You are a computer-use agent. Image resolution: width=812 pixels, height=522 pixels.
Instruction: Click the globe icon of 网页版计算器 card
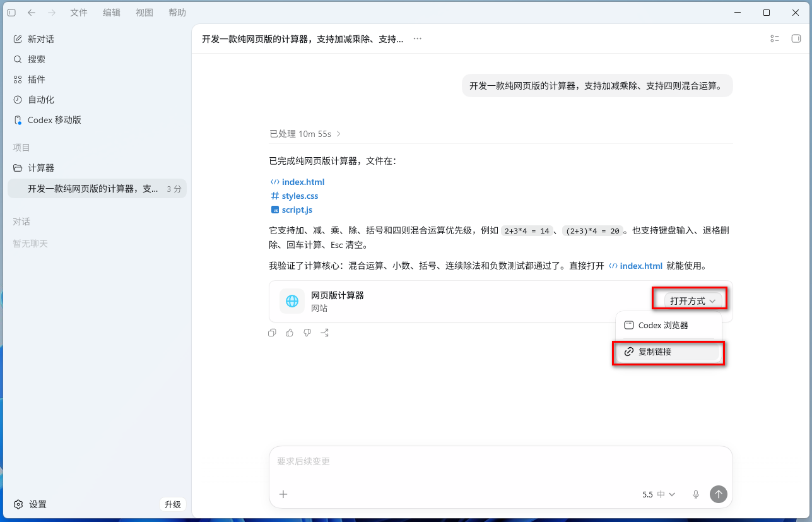click(x=292, y=301)
